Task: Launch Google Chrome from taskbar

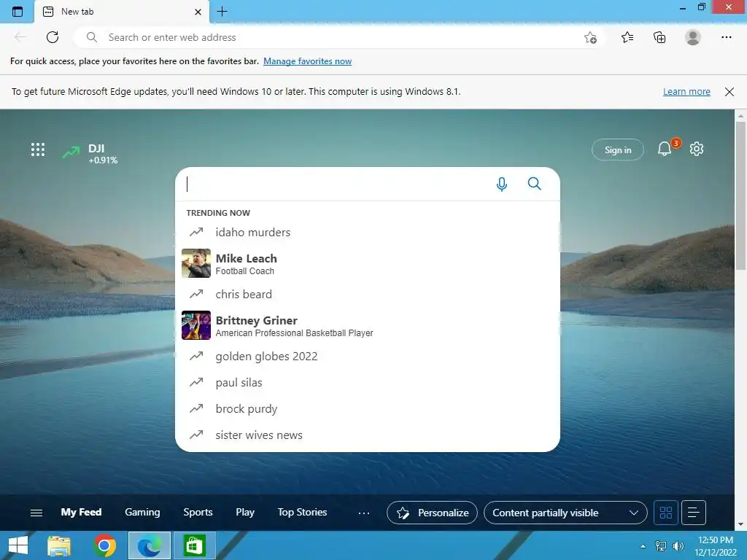Action: tap(105, 545)
